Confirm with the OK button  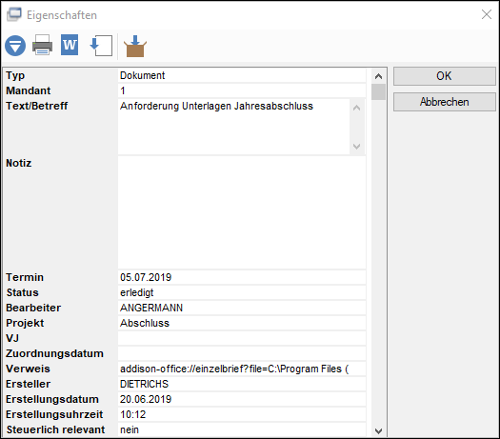(444, 76)
